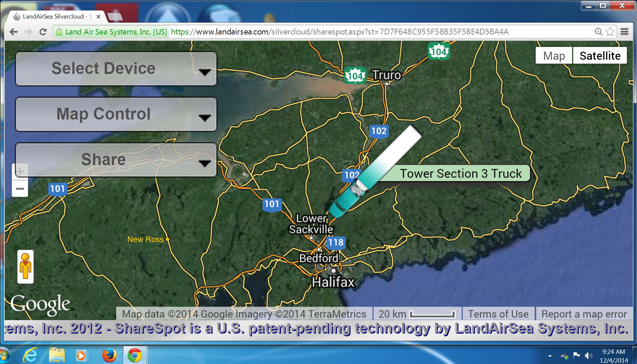Open the Chrome menu hamburger icon
Screen dimensions: 637x364
(x=625, y=32)
